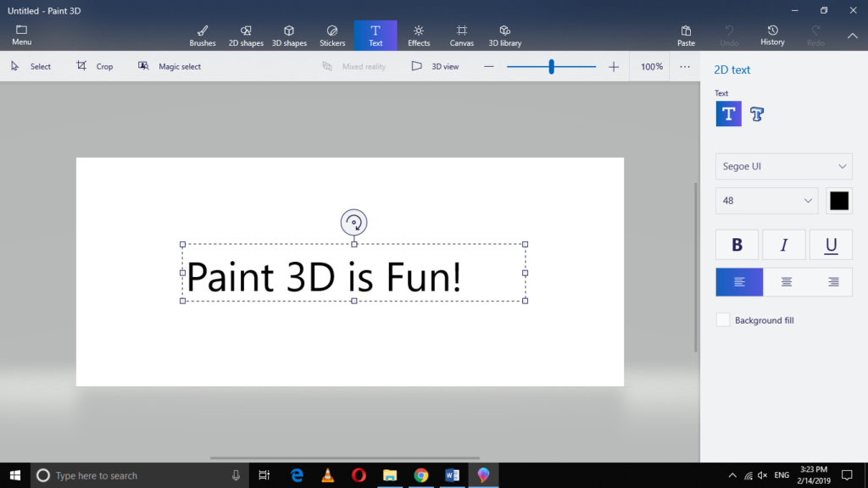Open the 2D shapes tool

click(246, 36)
